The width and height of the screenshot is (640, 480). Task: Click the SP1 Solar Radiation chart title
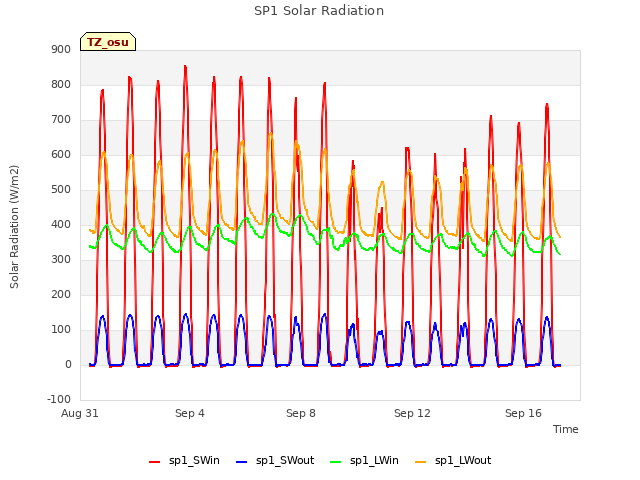tap(319, 11)
